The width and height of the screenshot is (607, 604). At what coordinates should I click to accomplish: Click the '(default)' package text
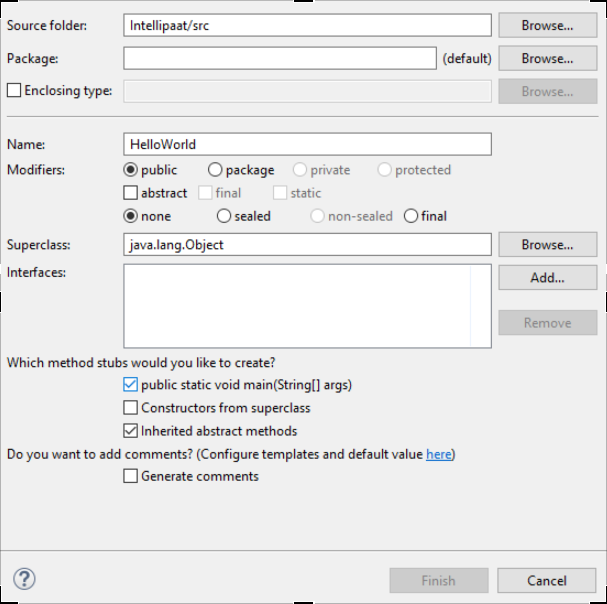click(467, 58)
